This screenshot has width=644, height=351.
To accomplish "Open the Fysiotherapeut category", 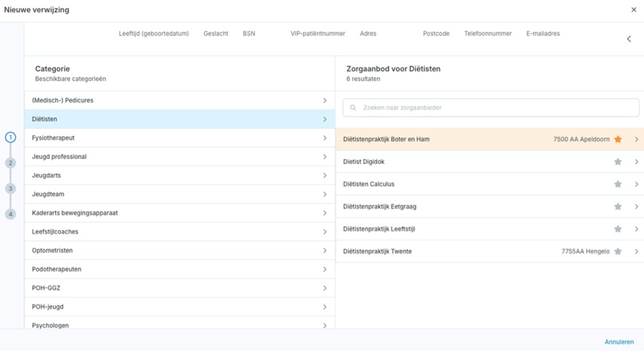I will click(180, 138).
